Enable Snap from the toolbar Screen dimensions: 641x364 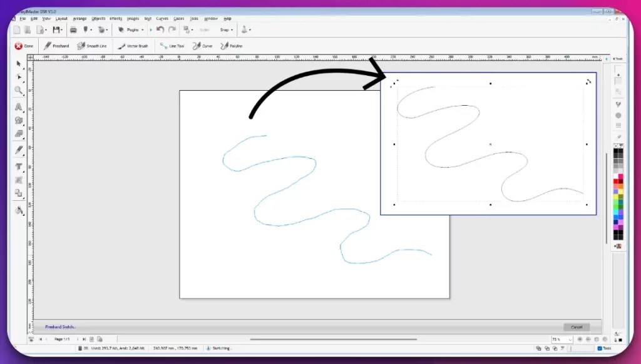point(224,29)
